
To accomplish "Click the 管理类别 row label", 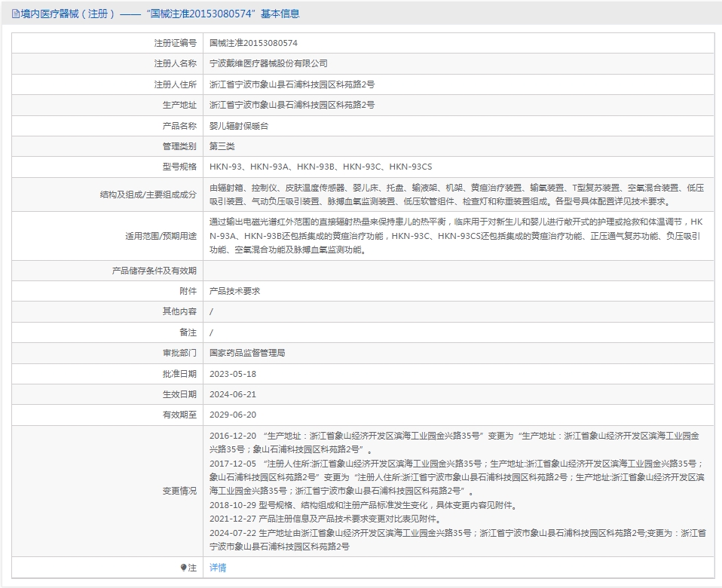I will pos(179,146).
